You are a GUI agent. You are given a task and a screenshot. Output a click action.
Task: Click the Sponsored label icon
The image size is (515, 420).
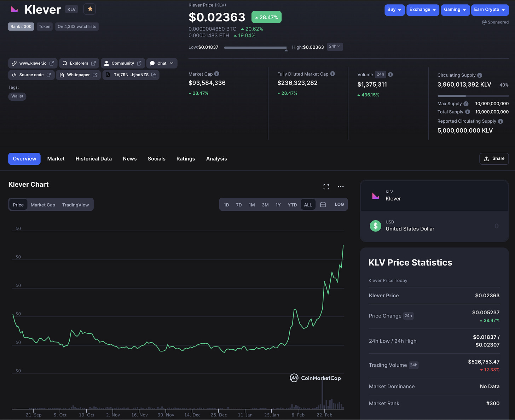(x=484, y=22)
